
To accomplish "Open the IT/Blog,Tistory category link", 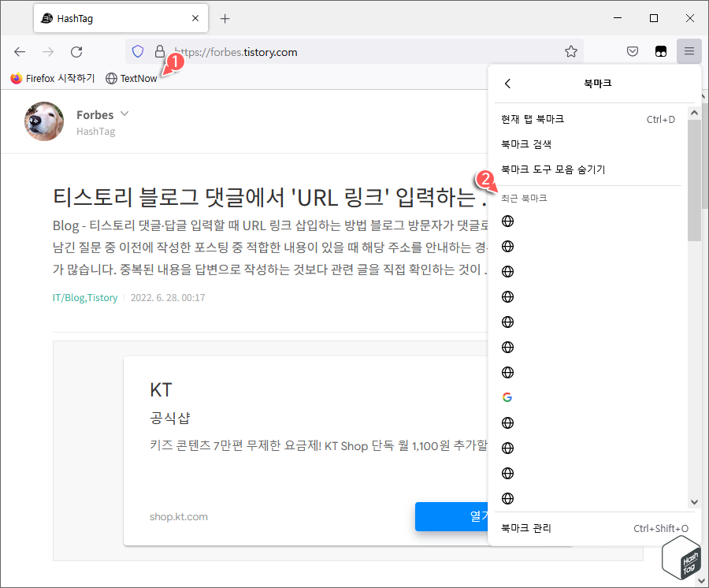I will coord(85,298).
